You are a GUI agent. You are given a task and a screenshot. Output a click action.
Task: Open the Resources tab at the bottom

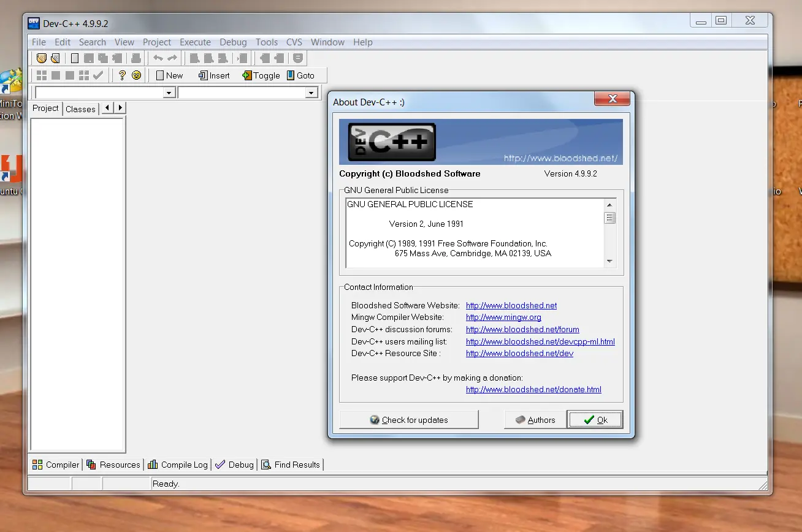tap(113, 465)
